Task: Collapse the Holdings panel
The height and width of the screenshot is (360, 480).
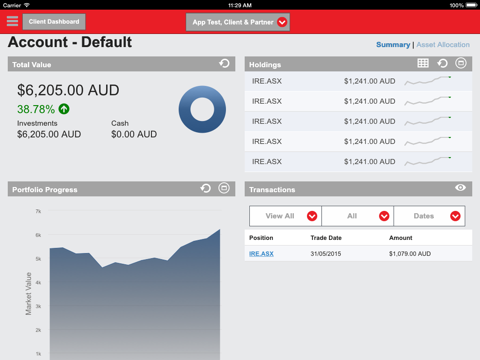Action: tap(461, 63)
